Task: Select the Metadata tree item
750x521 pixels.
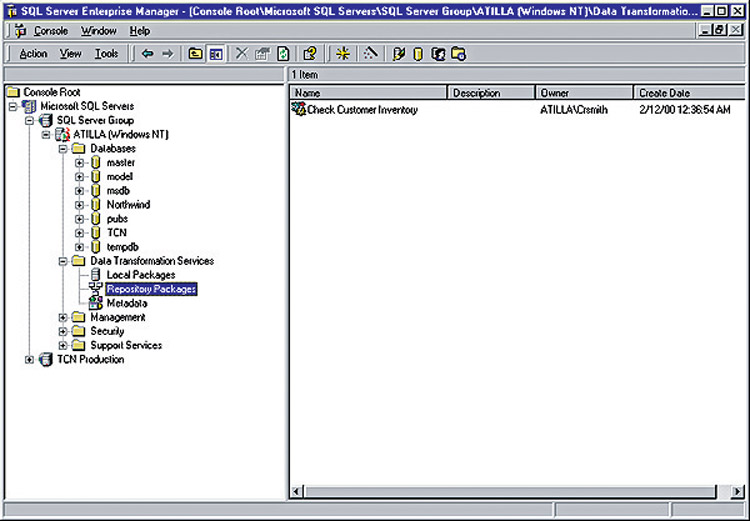Action: [127, 303]
